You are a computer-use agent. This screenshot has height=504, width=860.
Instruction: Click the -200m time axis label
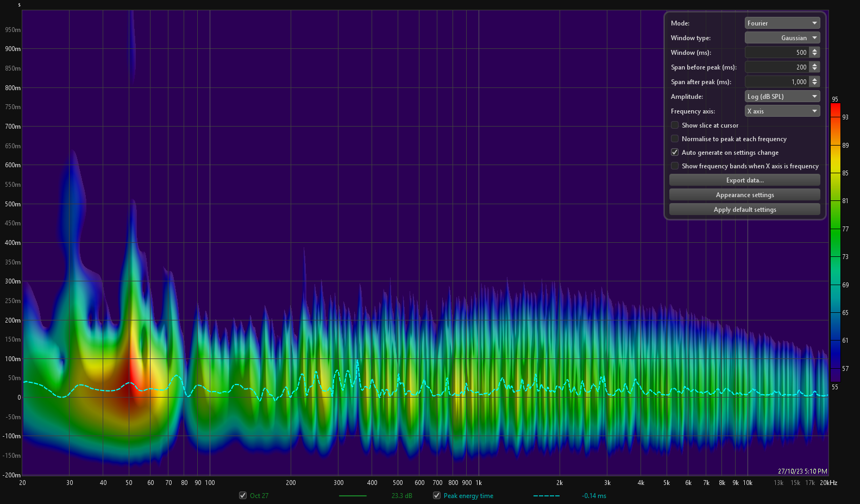pos(11,475)
